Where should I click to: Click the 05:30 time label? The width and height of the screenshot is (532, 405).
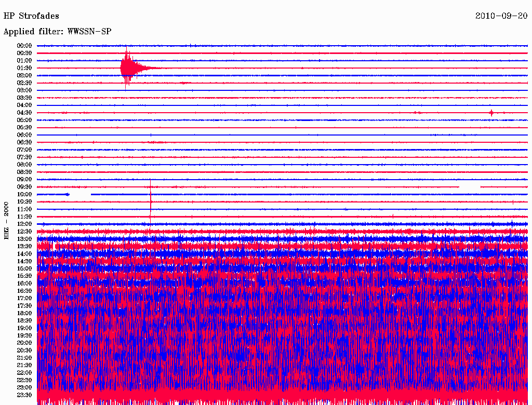pyautogui.click(x=24, y=128)
